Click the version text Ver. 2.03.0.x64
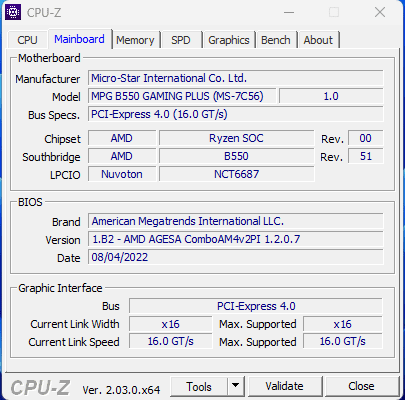405x400 pixels. 121,390
